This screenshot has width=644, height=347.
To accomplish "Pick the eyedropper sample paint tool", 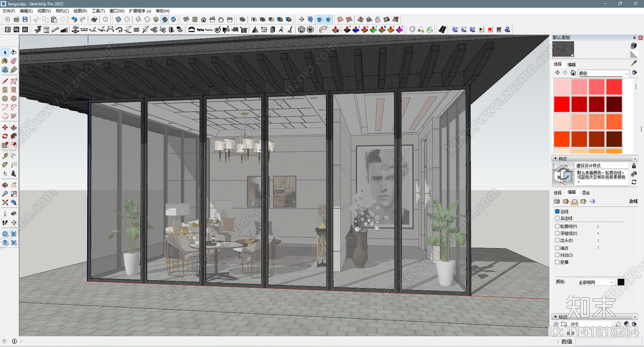I will tap(634, 63).
